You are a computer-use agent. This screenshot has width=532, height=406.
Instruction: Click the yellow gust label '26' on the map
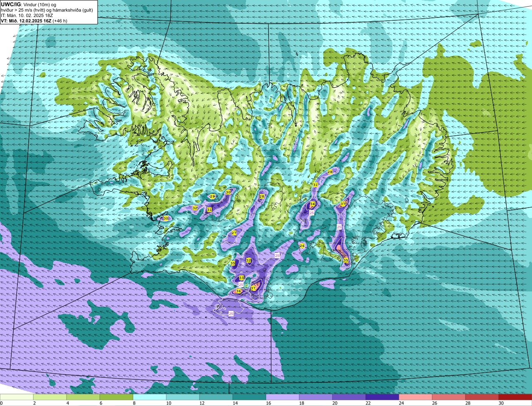coord(302,246)
